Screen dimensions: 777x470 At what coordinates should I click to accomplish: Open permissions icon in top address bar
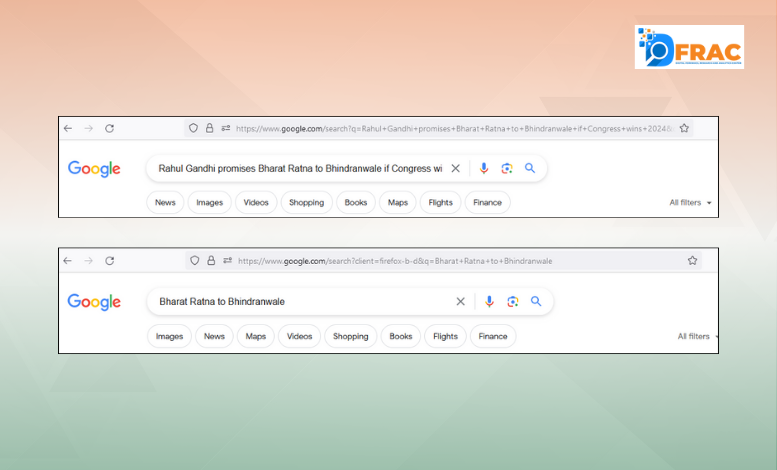click(225, 128)
